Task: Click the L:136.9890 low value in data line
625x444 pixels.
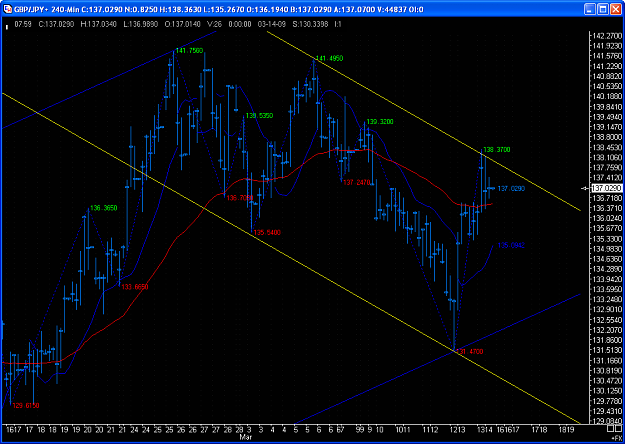Action: [x=139, y=24]
